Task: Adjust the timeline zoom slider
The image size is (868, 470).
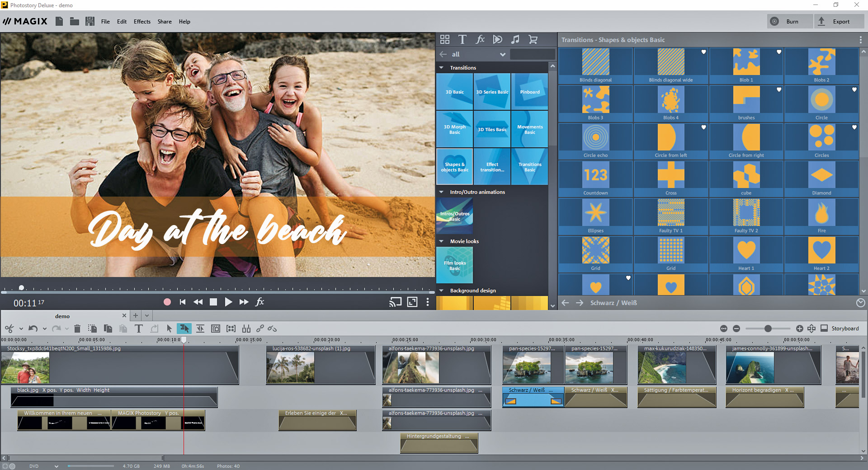Action: click(x=768, y=329)
